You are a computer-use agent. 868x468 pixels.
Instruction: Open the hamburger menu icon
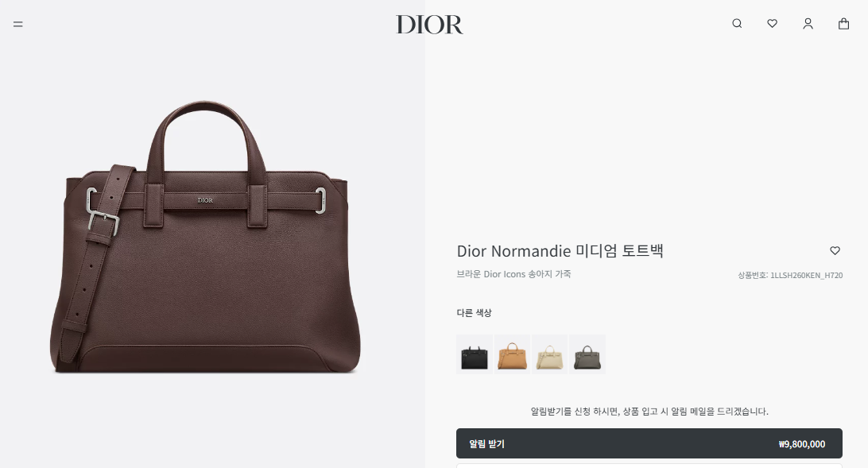click(18, 24)
